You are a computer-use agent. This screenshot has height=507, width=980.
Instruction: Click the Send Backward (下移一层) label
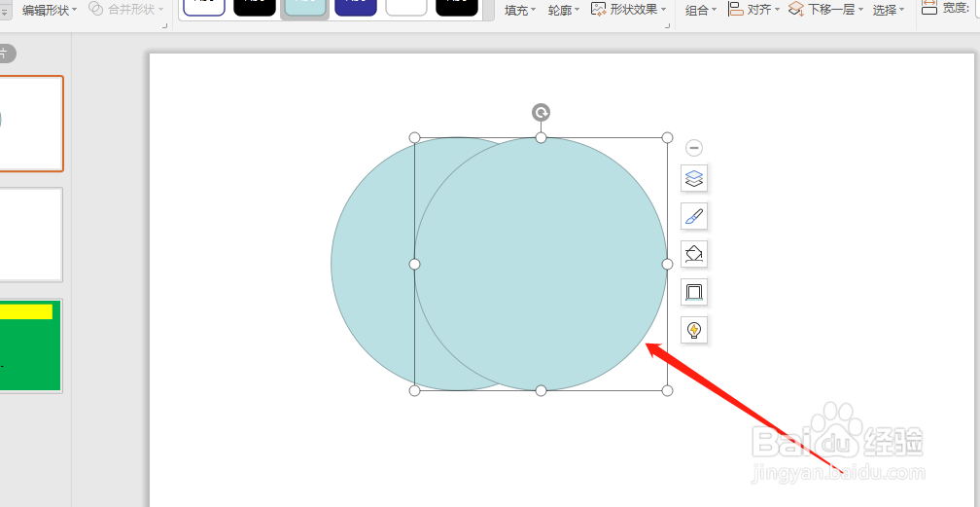pos(830,10)
